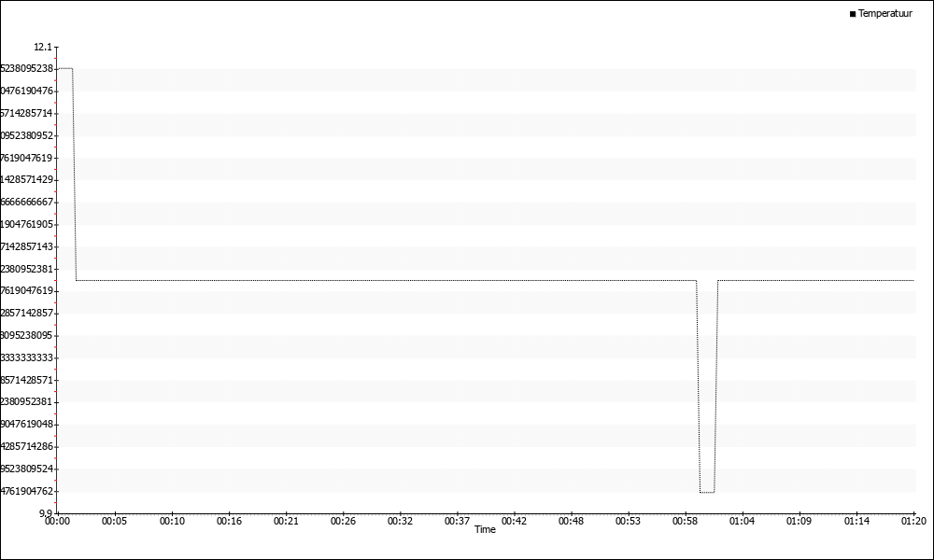The height and width of the screenshot is (560, 934).
Task: Click the Time x-axis title
Action: point(485,529)
